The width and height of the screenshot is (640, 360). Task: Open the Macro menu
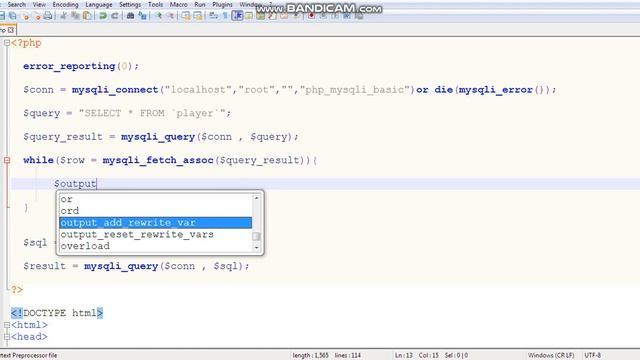pos(178,4)
